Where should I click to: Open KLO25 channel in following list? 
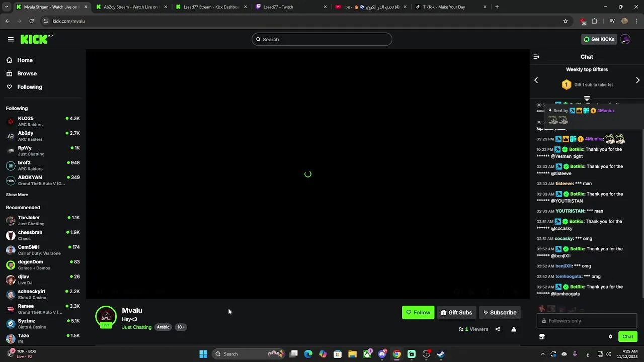tap(43, 121)
